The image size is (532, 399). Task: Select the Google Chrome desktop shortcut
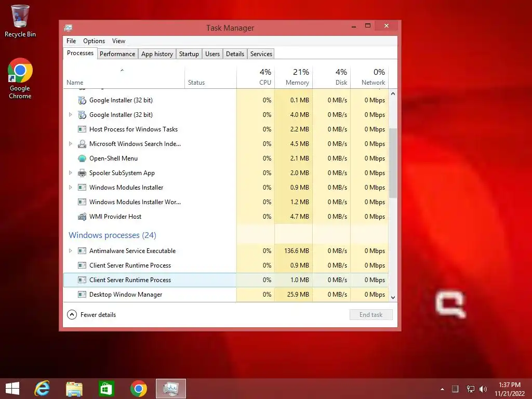20,79
